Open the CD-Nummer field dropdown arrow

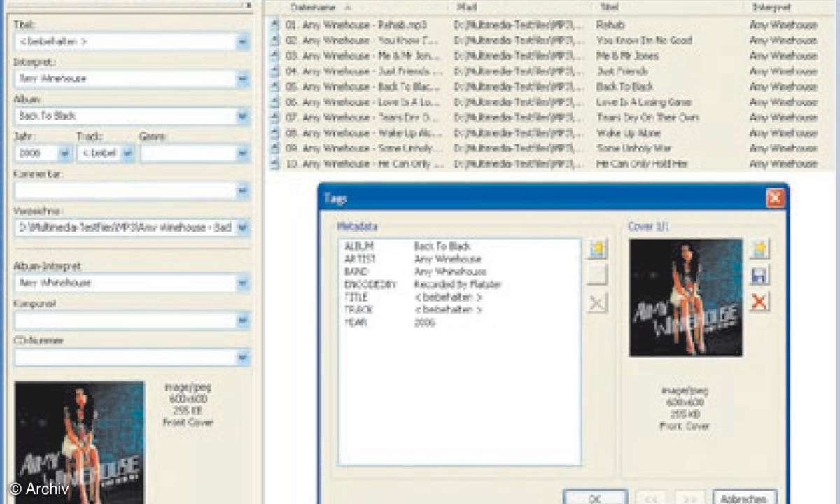[242, 358]
